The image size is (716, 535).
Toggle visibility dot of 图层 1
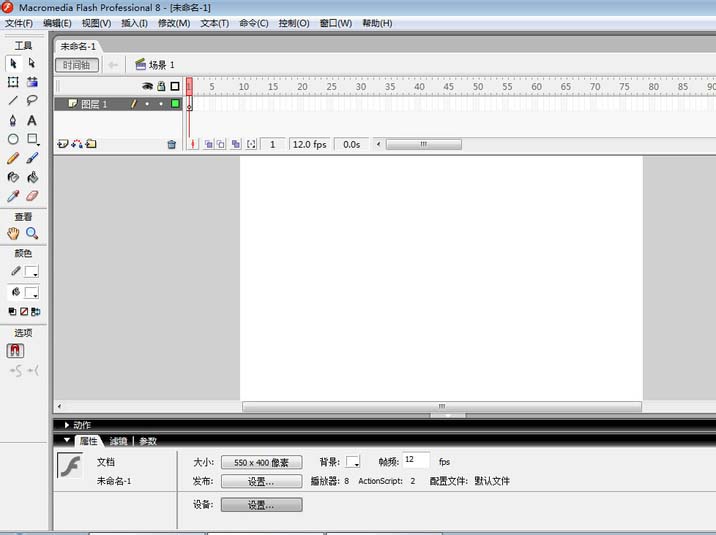pyautogui.click(x=147, y=104)
